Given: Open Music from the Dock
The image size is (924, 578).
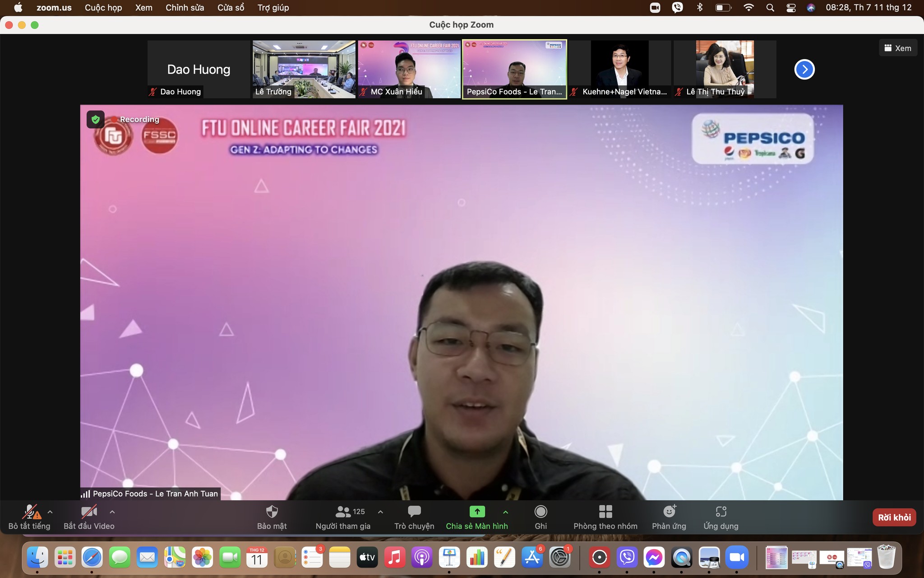Looking at the screenshot, I should coord(395,558).
